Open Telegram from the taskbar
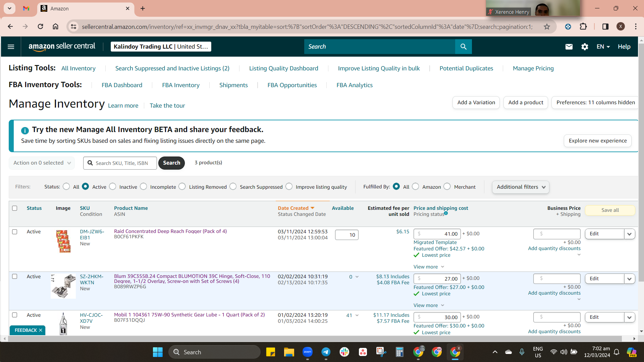This screenshot has height=362, width=644. (326, 352)
